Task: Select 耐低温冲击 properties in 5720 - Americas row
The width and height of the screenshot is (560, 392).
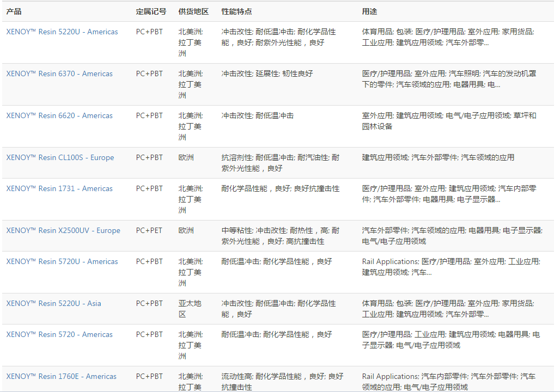Action: (x=277, y=334)
